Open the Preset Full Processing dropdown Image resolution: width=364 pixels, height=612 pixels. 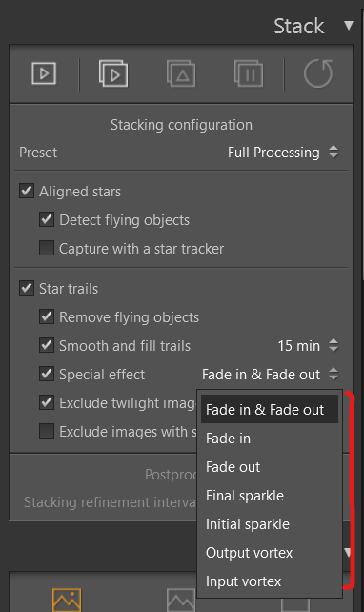(283, 153)
